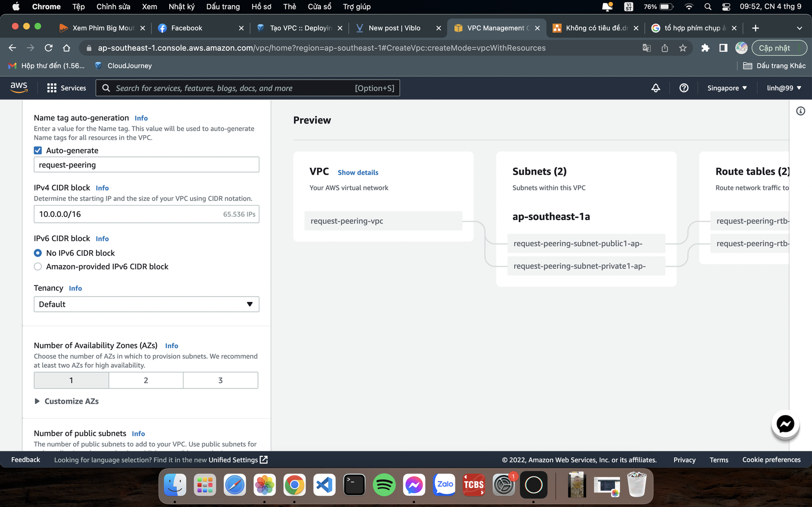812x507 pixels.
Task: Go back to the previous page
Action: click(x=12, y=48)
